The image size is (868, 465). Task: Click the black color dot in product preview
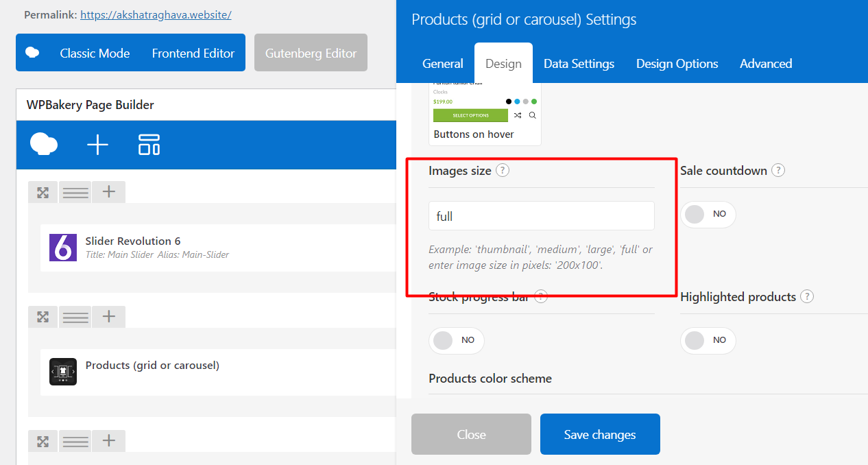[x=509, y=102]
